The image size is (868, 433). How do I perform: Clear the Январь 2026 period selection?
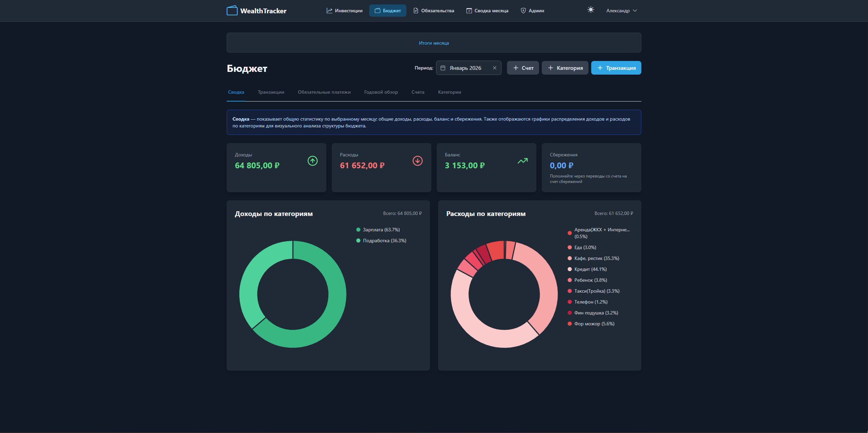tap(494, 68)
